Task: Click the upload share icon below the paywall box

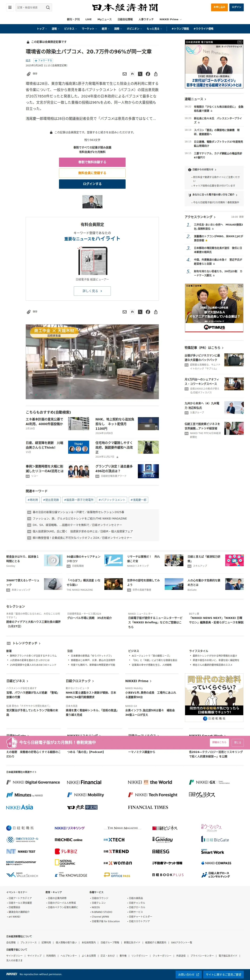Action: (x=156, y=312)
